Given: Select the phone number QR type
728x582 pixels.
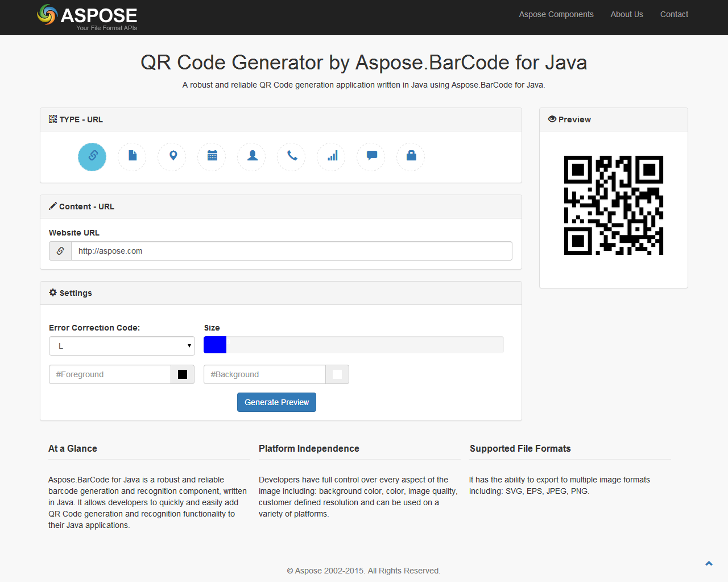Looking at the screenshot, I should [291, 157].
